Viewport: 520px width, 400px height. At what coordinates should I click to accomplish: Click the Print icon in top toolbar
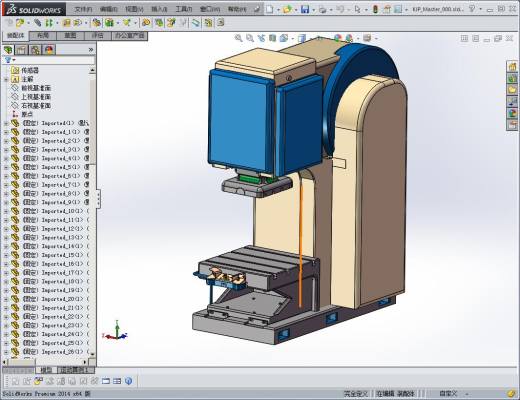[x=322, y=10]
